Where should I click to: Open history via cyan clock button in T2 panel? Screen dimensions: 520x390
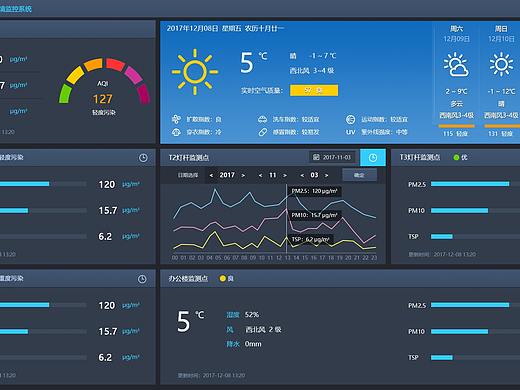[373, 158]
